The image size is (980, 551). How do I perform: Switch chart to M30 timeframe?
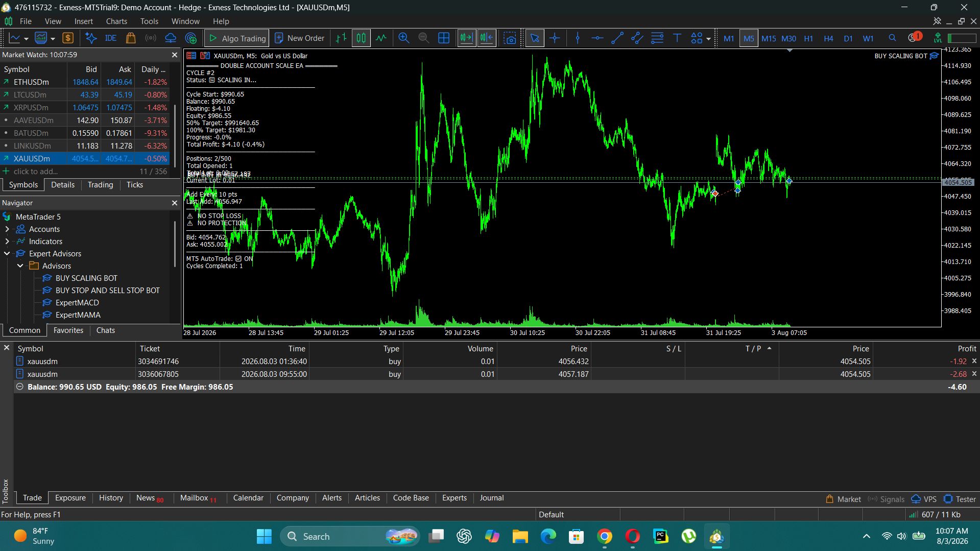(x=788, y=38)
